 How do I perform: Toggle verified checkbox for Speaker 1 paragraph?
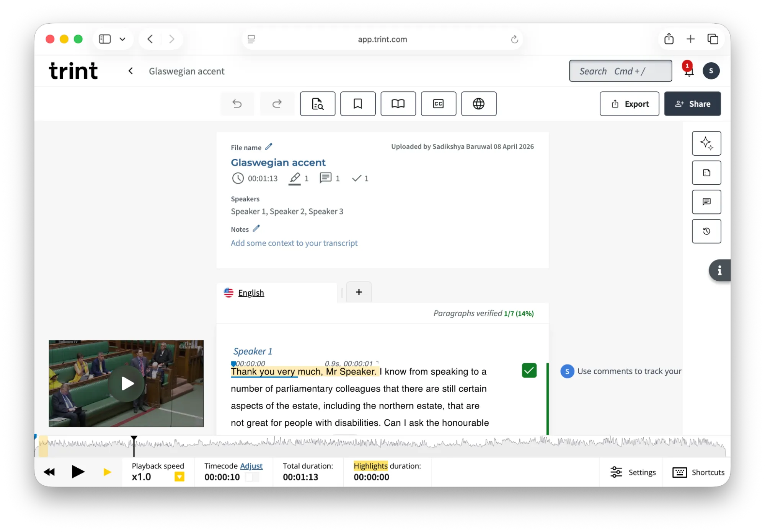529,370
